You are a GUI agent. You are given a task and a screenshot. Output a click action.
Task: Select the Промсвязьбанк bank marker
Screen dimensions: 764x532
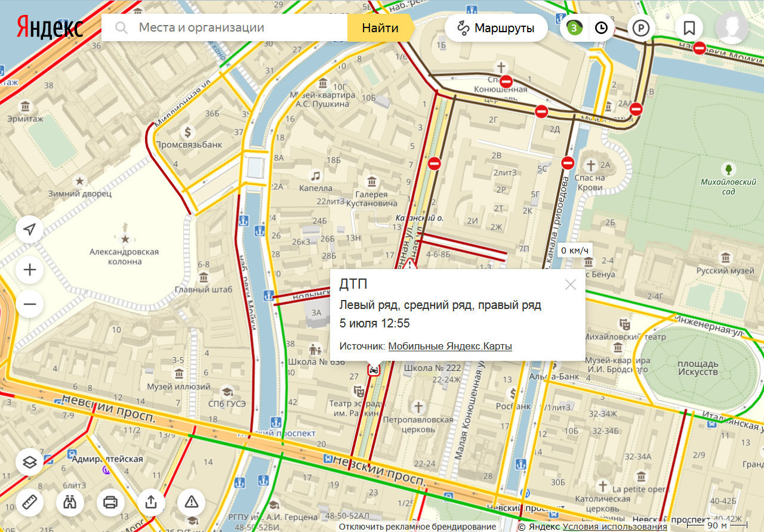point(188,132)
